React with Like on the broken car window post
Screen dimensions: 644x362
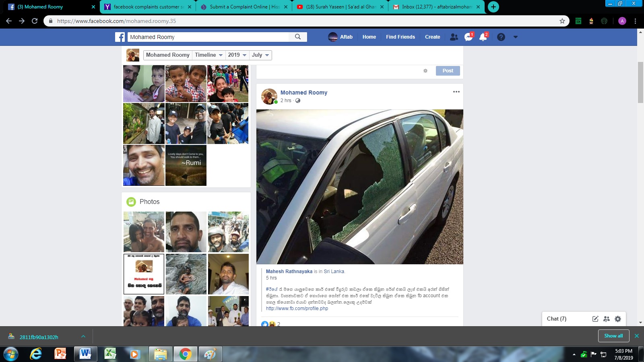[265, 324]
